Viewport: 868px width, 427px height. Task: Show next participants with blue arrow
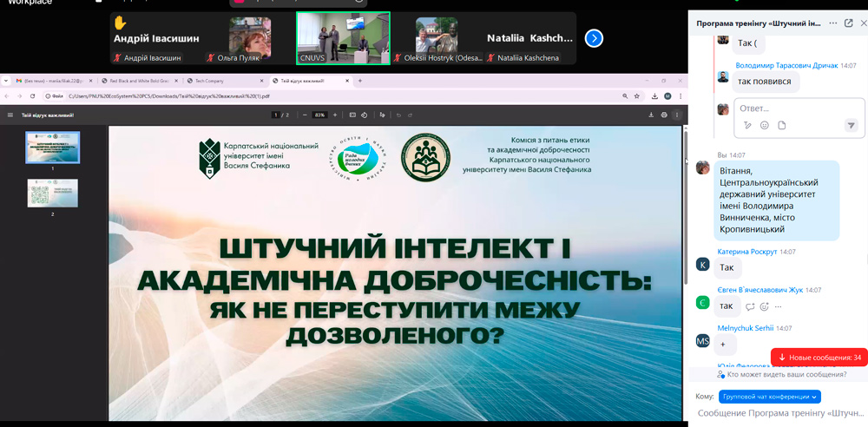(x=594, y=38)
